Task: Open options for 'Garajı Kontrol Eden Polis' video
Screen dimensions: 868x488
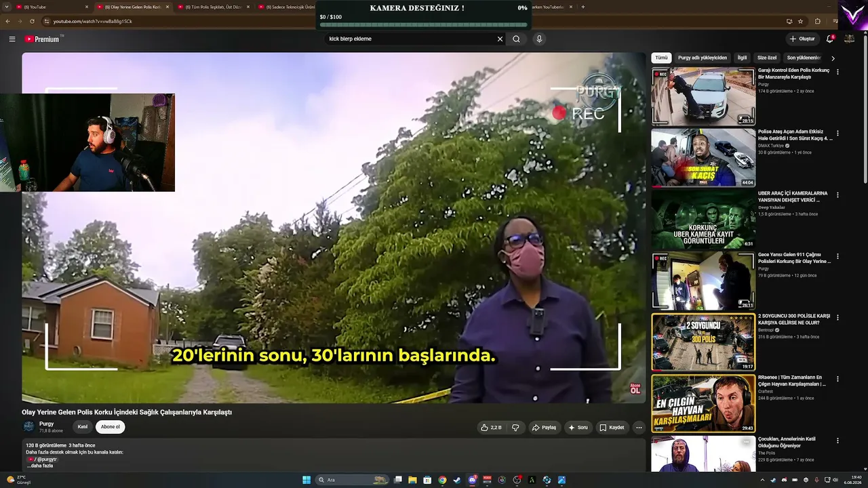Action: point(837,72)
